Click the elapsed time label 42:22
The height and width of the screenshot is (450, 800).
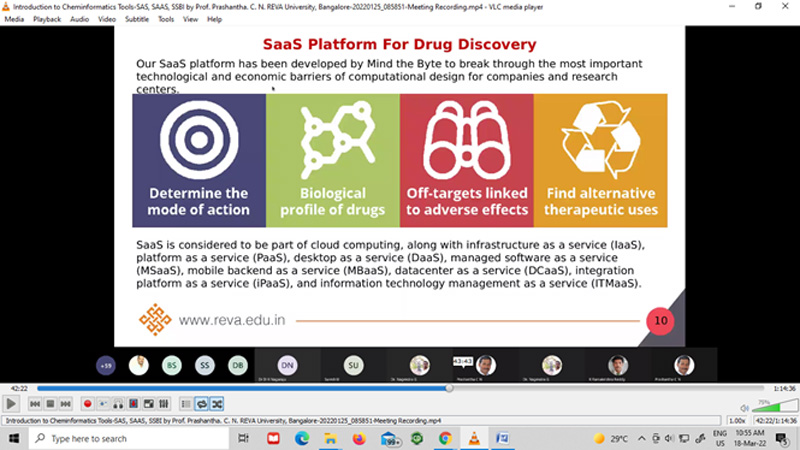point(19,389)
